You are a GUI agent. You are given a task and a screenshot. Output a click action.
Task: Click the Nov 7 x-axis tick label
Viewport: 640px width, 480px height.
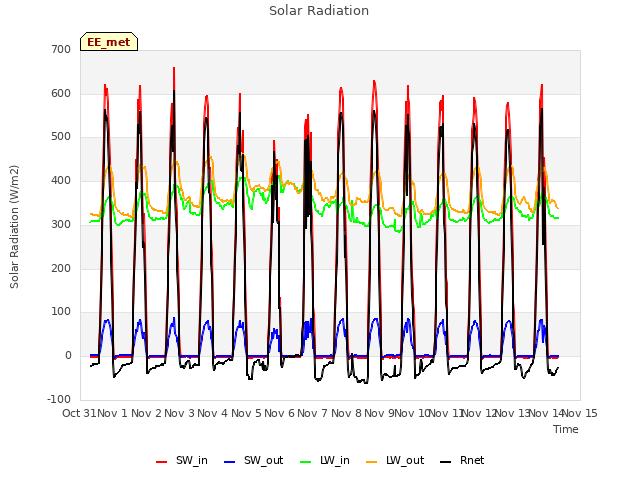tap(313, 413)
